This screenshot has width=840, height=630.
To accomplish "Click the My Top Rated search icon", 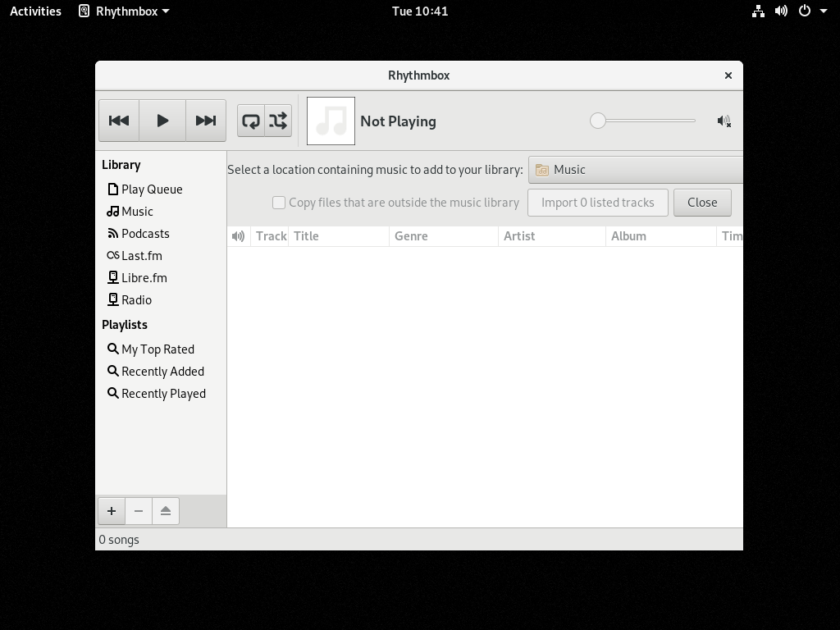I will (x=112, y=349).
